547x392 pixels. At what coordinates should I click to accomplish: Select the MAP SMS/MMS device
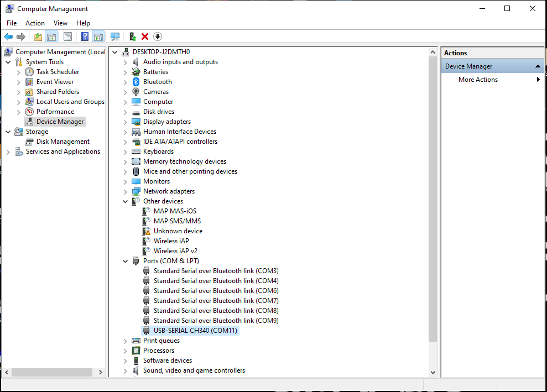tap(177, 221)
